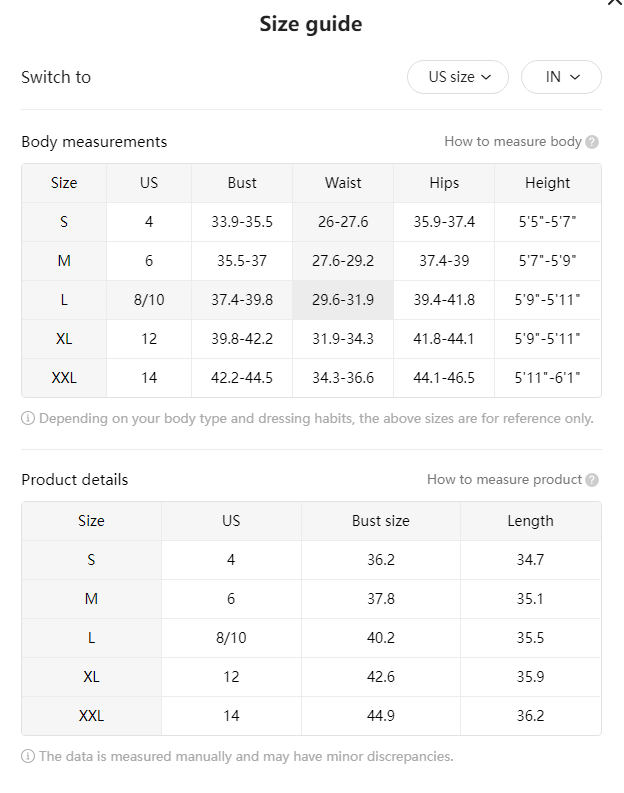Select the 8/10 US size cell in Product details
The width and height of the screenshot is (624, 793).
pyautogui.click(x=231, y=638)
